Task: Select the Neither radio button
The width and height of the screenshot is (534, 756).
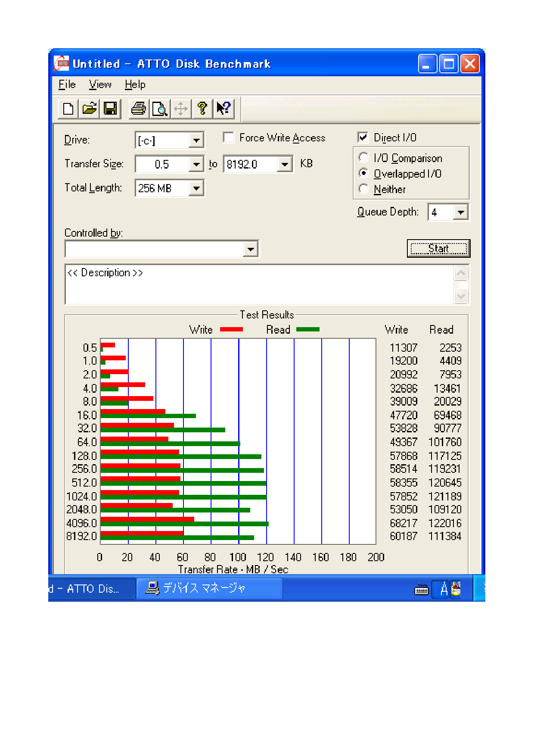Action: pos(363,189)
